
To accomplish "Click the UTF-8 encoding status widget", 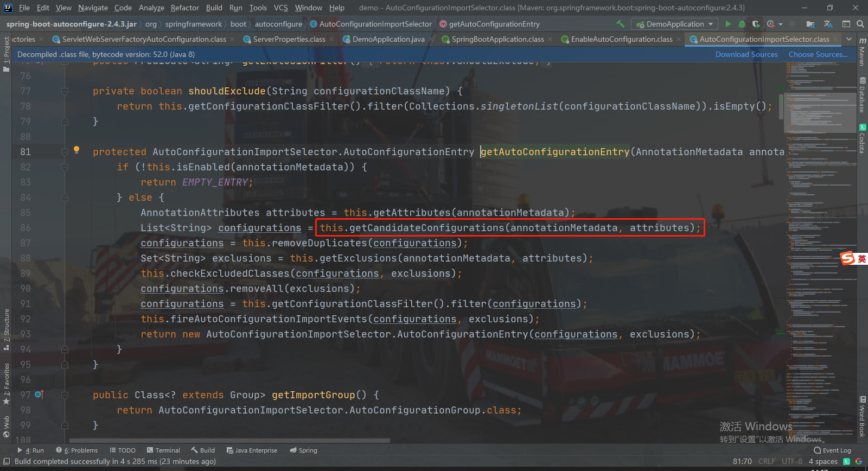I will pos(792,461).
